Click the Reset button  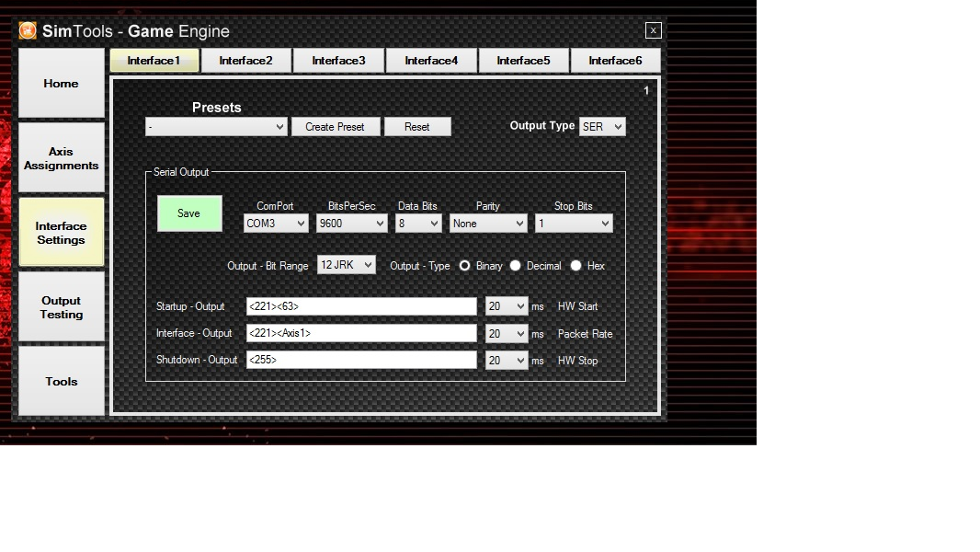pos(417,127)
